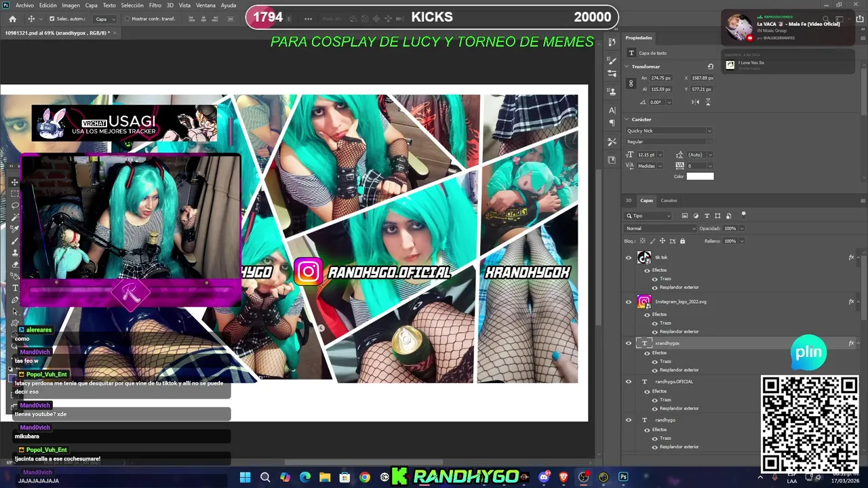Hide the randhygo text layer
This screenshot has width=868, height=488.
pos(629,420)
